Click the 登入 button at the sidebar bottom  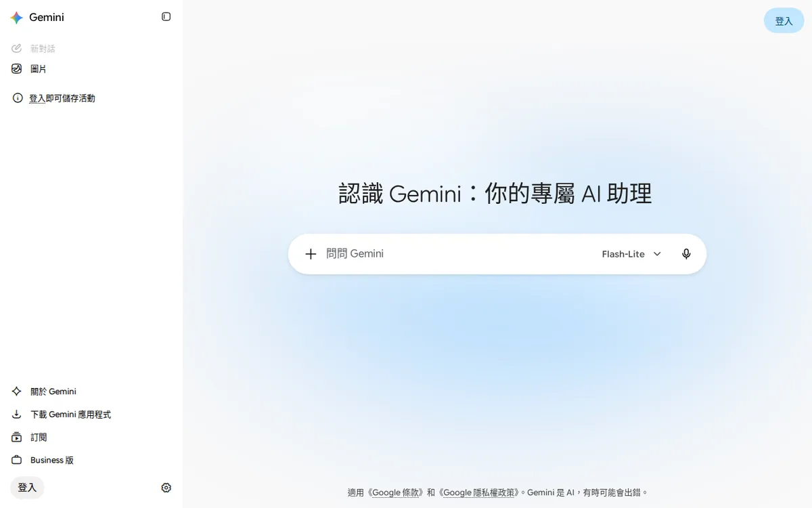(x=27, y=488)
